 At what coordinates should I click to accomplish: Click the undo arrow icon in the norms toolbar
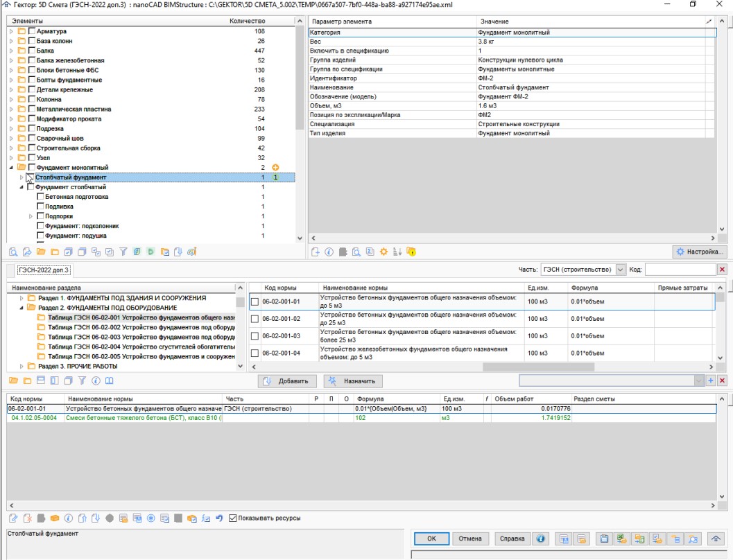pyautogui.click(x=219, y=518)
